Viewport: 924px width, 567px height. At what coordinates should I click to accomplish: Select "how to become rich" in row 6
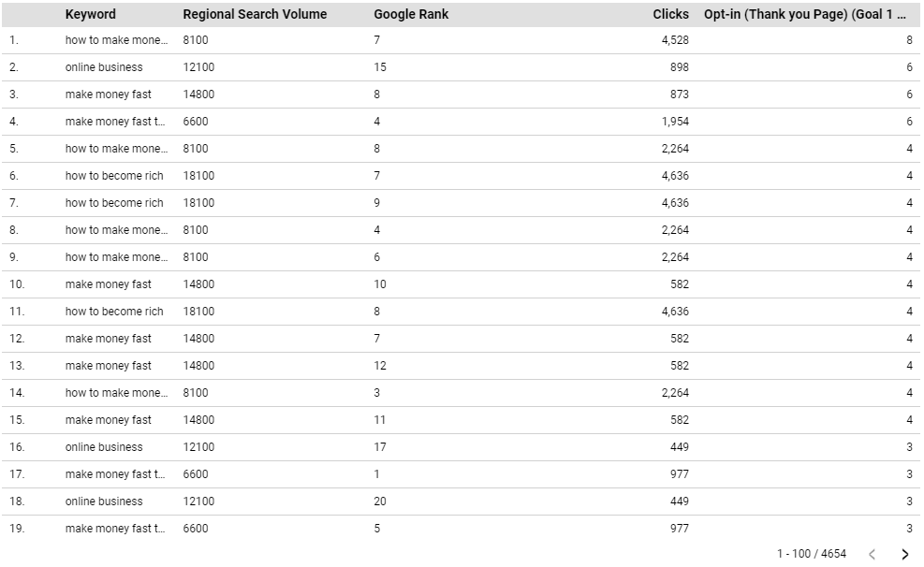[x=114, y=176]
